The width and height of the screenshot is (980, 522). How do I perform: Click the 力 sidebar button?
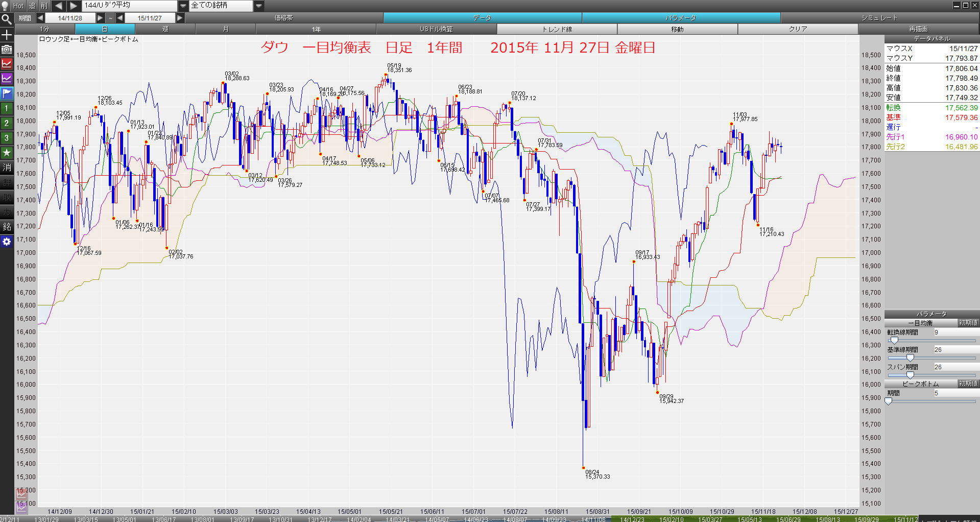point(7,212)
